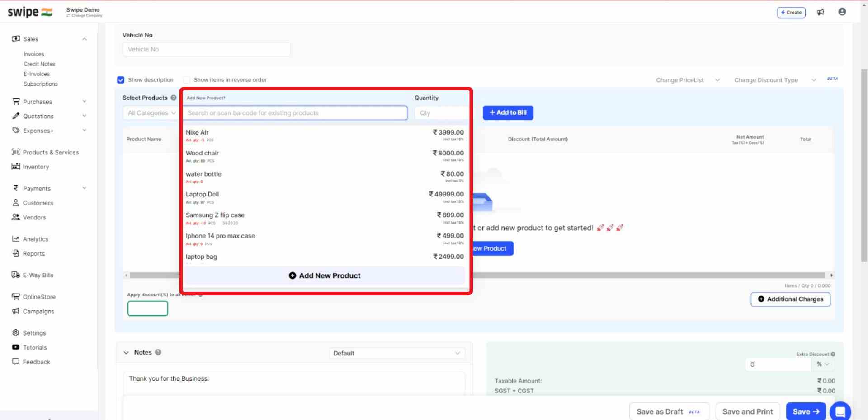The height and width of the screenshot is (420, 868).
Task: Open the chat support bubble
Action: coord(840,411)
